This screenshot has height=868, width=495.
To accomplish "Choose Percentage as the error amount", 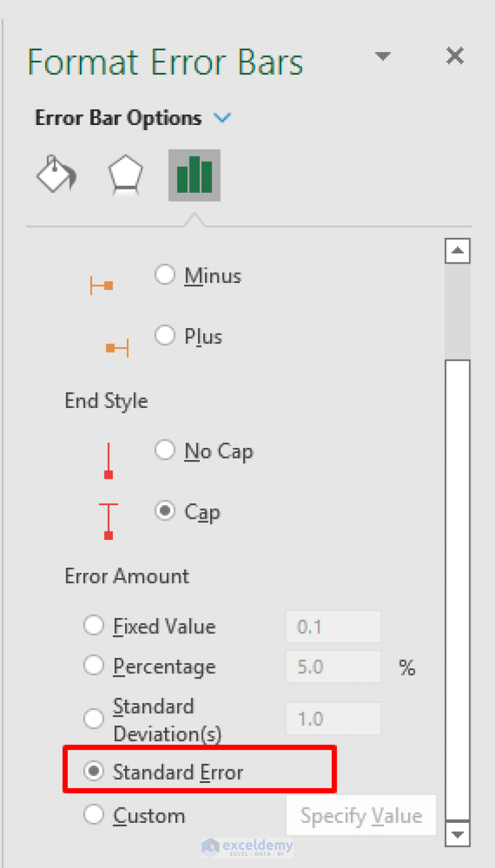I will coord(94,666).
